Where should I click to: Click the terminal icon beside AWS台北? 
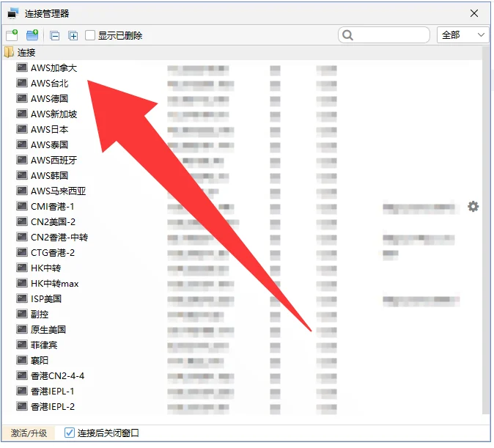22,83
